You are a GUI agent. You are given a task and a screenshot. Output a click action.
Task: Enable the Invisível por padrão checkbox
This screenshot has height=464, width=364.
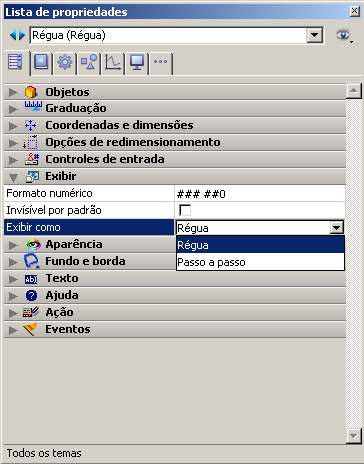(185, 210)
